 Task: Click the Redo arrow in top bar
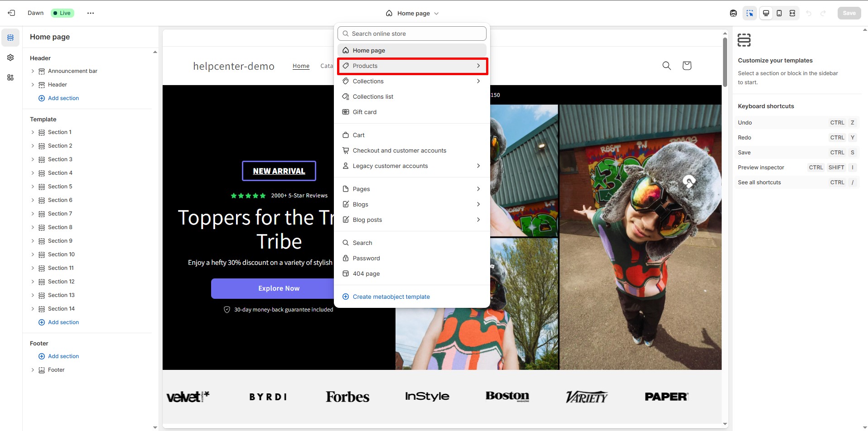point(823,13)
